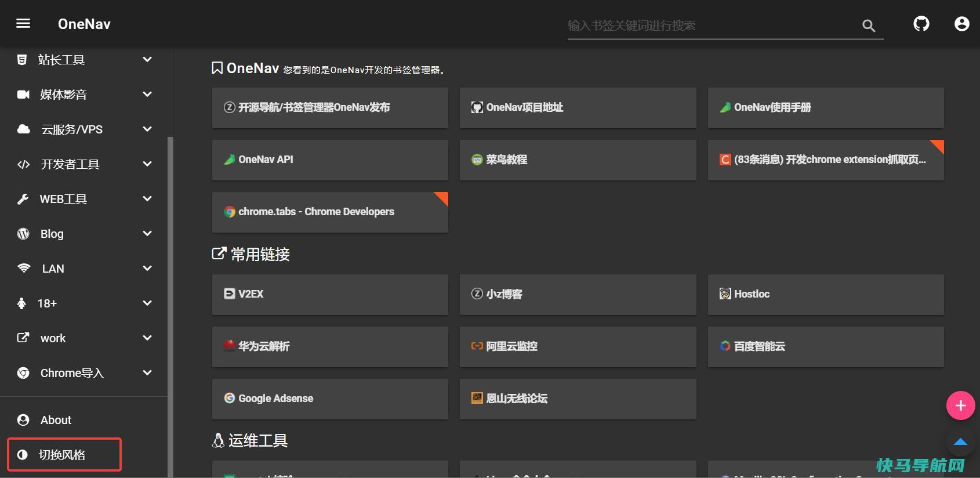Screen dimensions: 980x478
Task: Click the 切换风格 contrast icon
Action: click(23, 455)
